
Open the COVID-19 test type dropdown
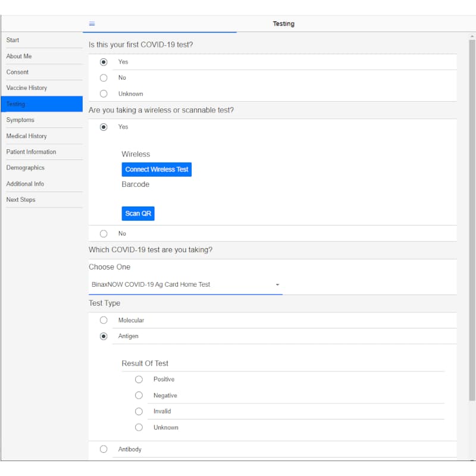pyautogui.click(x=184, y=285)
